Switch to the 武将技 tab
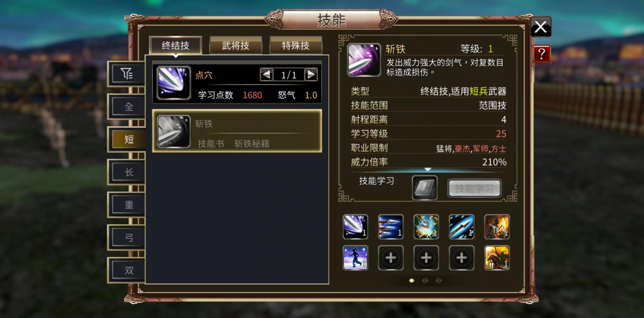This screenshot has width=644, height=318. [x=235, y=45]
